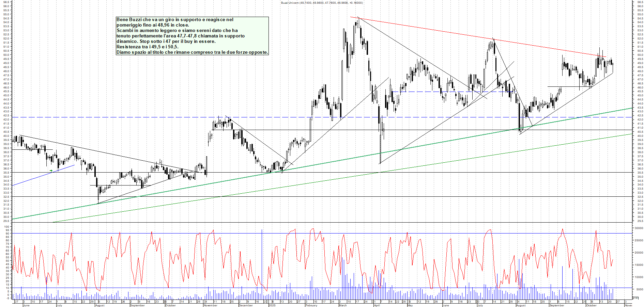Click the small green arrow marker
Viewport: 644px width, 307px height.
tap(51, 171)
